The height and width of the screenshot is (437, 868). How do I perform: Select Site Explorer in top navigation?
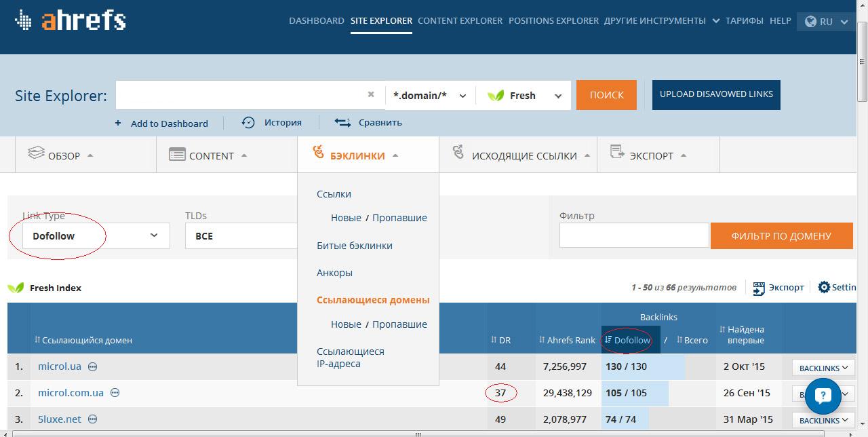point(381,20)
